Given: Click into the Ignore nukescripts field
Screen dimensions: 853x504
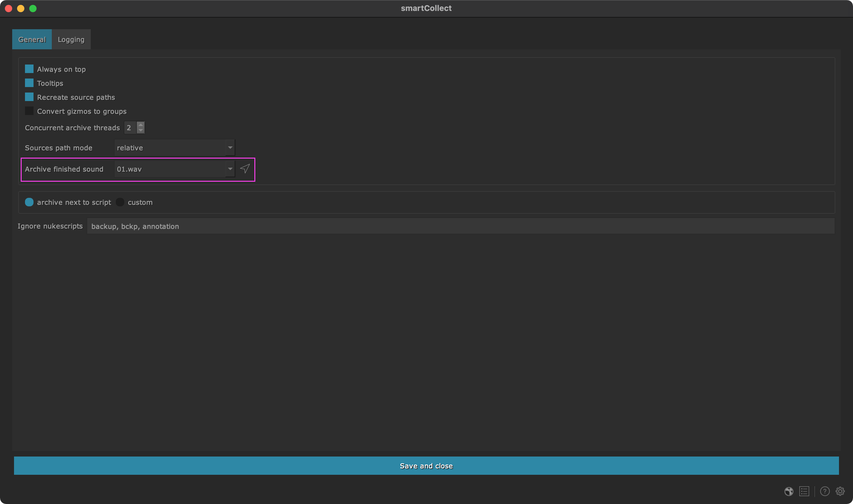Looking at the screenshot, I should point(461,226).
